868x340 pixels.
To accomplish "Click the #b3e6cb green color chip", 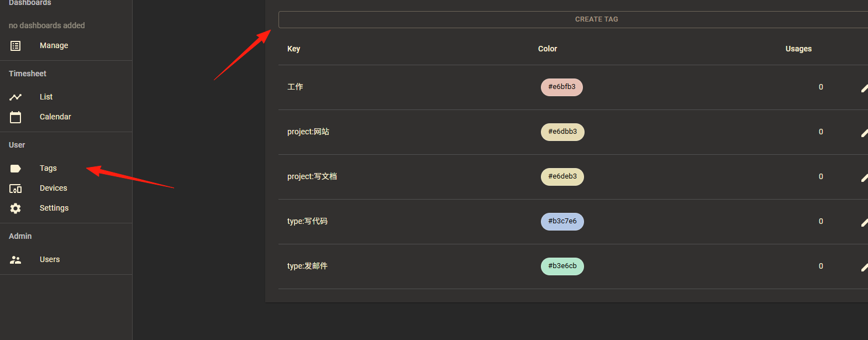I will click(562, 266).
